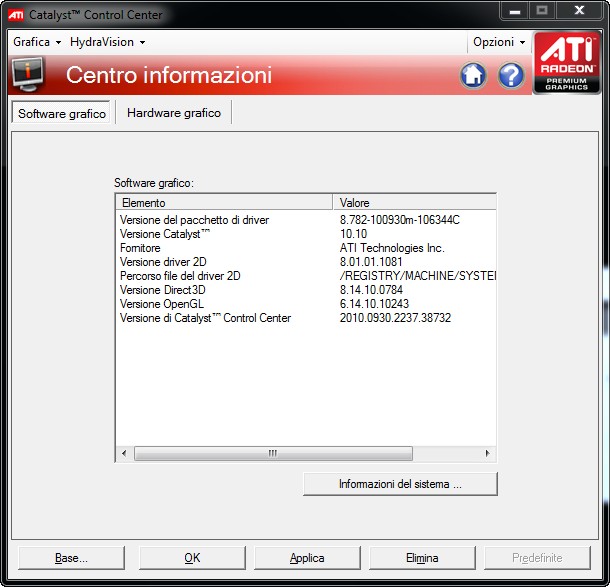Image resolution: width=610 pixels, height=587 pixels.
Task: Select the Versione di Catalyst Control Center row
Action: point(306,318)
